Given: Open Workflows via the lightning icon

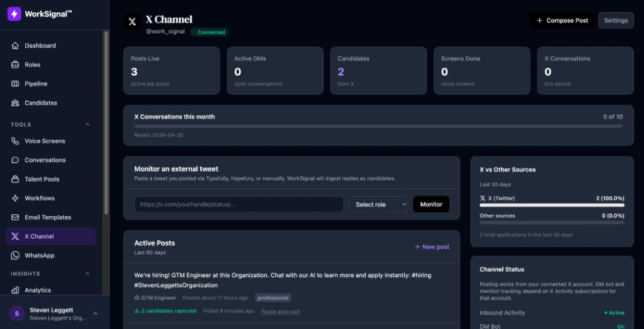Looking at the screenshot, I should 15,198.
